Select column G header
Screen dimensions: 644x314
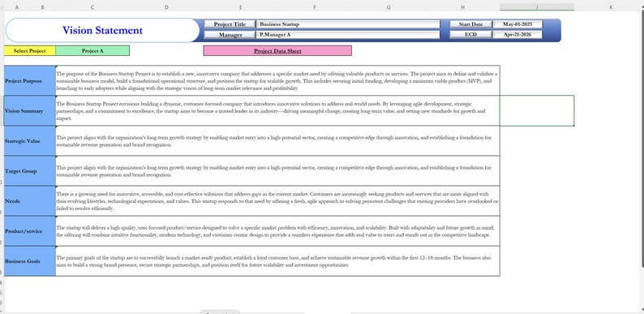coord(389,7)
